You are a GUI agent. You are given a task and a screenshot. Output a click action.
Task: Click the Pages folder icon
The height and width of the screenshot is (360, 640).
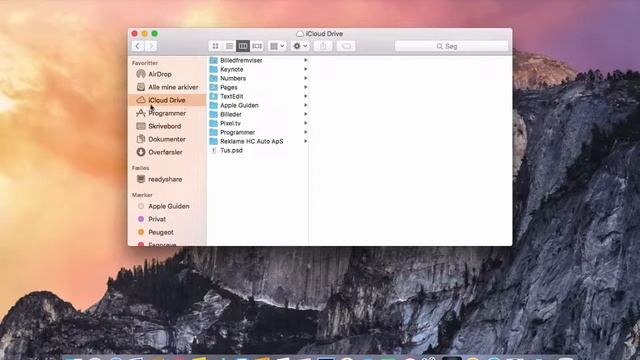213,87
